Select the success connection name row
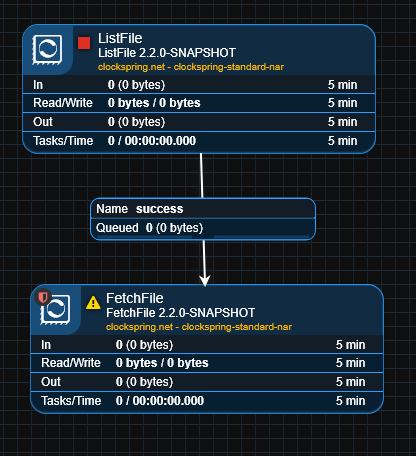 click(203, 209)
